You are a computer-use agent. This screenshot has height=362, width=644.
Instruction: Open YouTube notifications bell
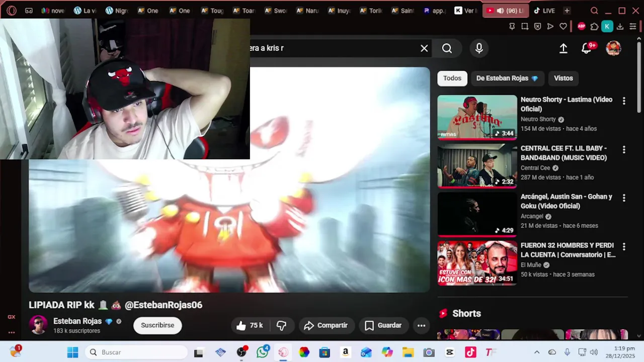[587, 48]
